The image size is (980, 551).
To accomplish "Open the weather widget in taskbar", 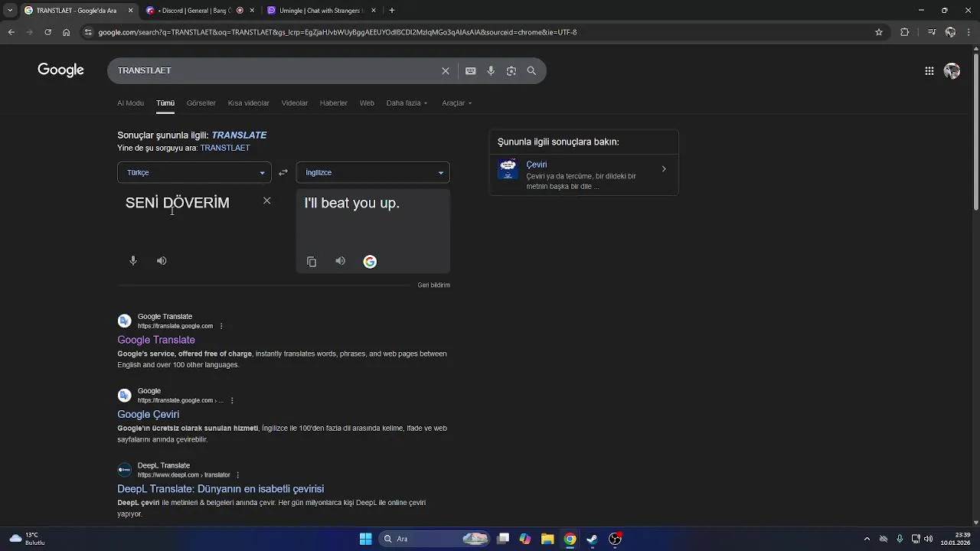I will tap(28, 539).
